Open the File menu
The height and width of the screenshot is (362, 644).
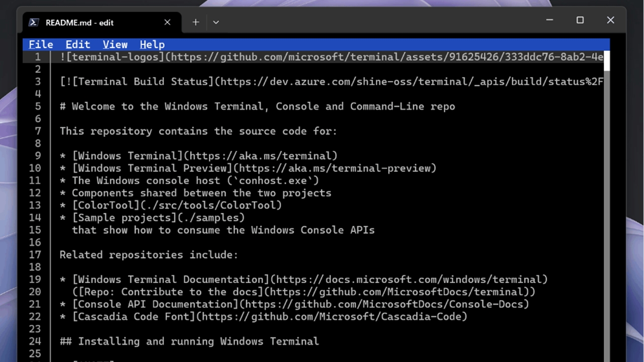40,45
